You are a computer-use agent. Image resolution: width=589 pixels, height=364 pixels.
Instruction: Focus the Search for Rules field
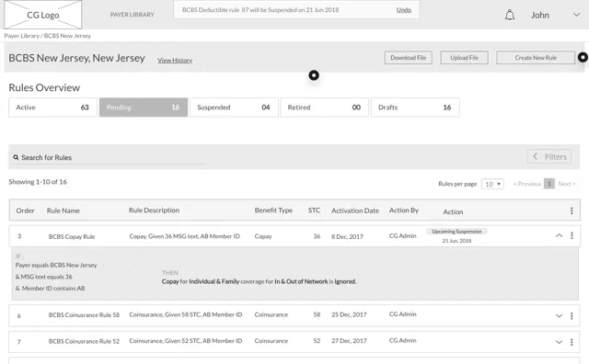point(109,157)
